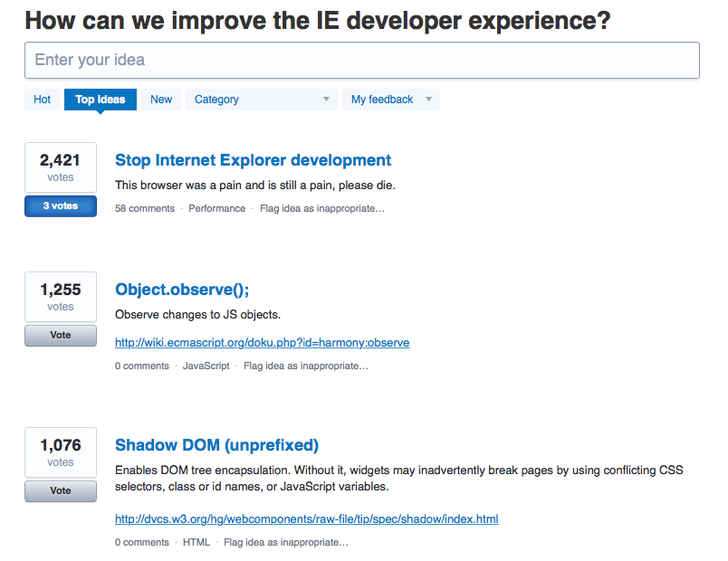Screen dimensions: 728x561
Task: Open the New ideas tab
Action: click(x=161, y=100)
